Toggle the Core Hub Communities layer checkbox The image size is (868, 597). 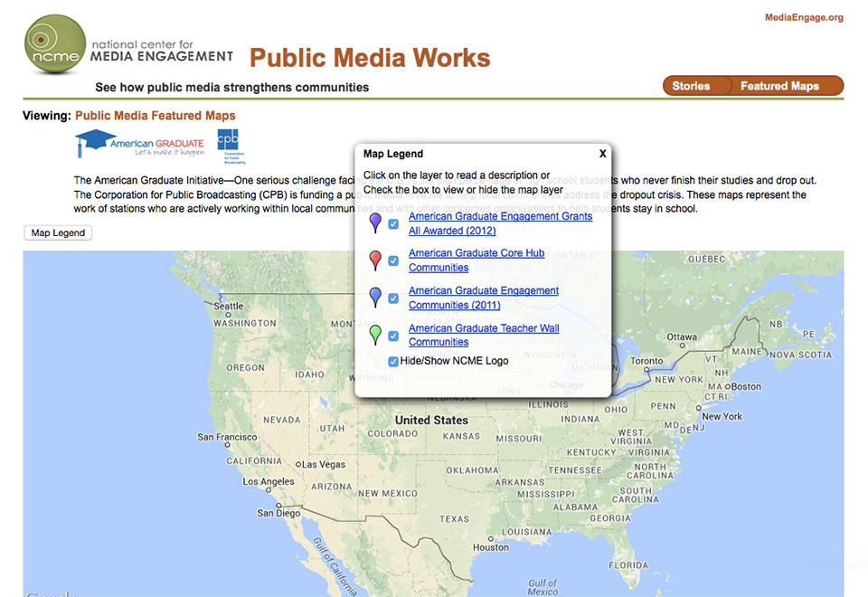(392, 260)
